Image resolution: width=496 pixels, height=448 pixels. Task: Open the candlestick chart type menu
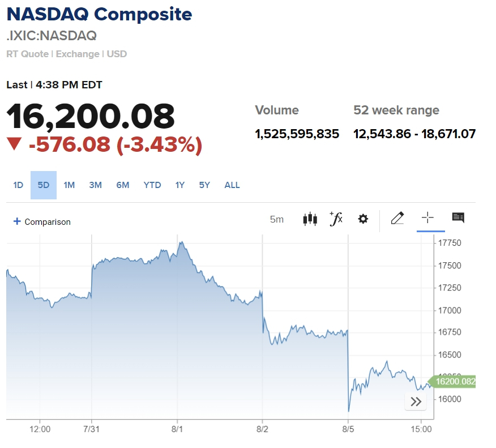pos(310,219)
